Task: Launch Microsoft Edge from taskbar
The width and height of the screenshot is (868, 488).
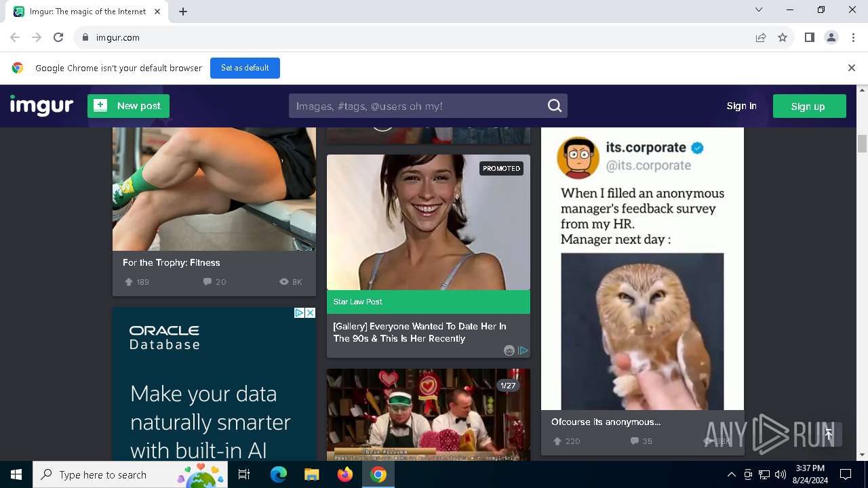Action: (x=279, y=474)
